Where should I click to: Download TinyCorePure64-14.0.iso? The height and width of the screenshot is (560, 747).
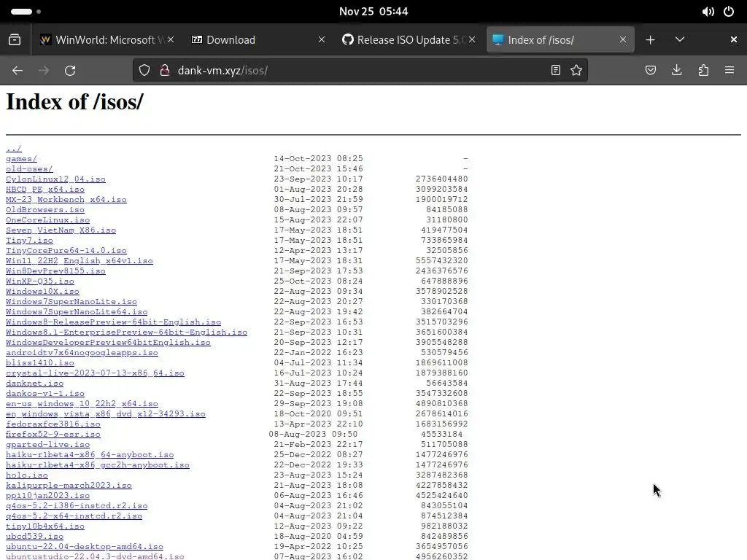66,251
